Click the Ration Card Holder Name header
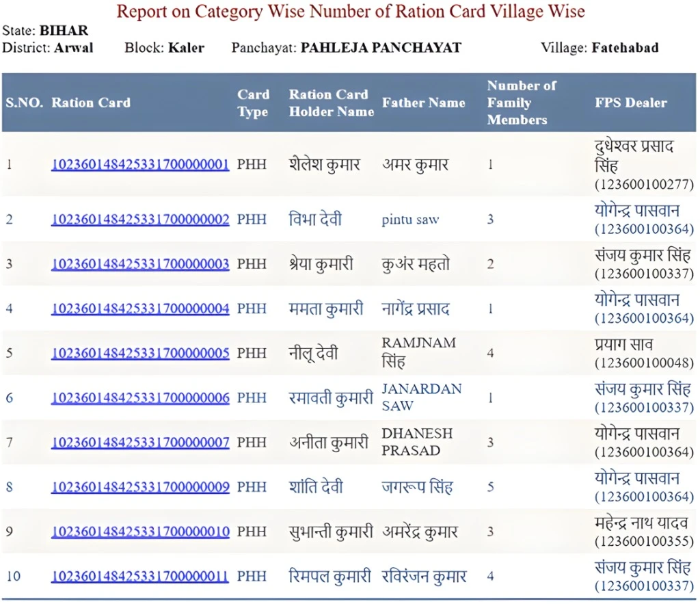The width and height of the screenshot is (700, 604). pos(331,103)
